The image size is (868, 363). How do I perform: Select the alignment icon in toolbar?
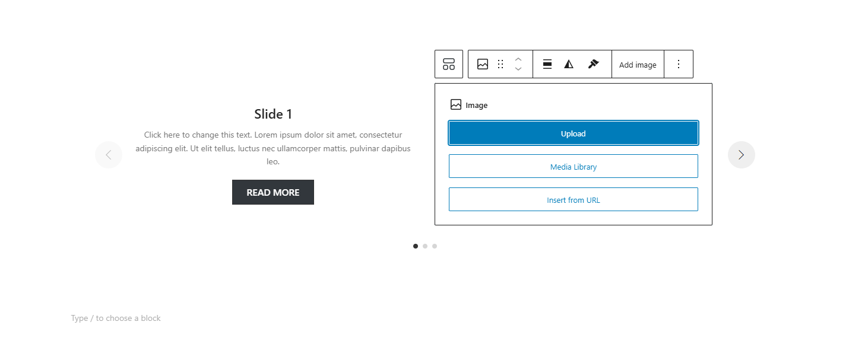point(546,63)
